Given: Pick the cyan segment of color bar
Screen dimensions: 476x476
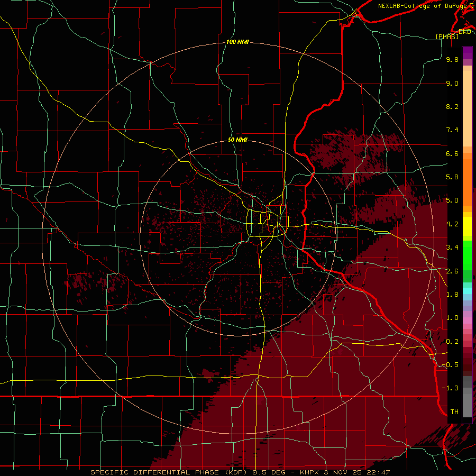Looking at the screenshot, I should click(467, 291).
